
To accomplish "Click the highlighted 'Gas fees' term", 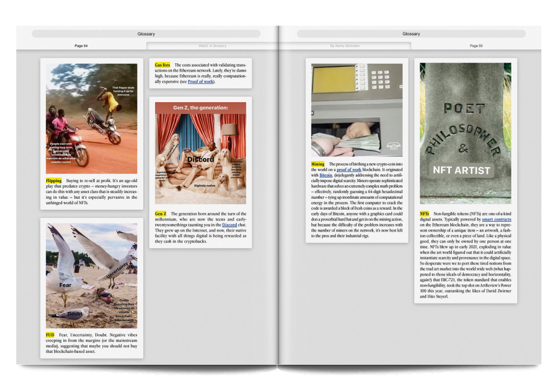I will click(162, 65).
